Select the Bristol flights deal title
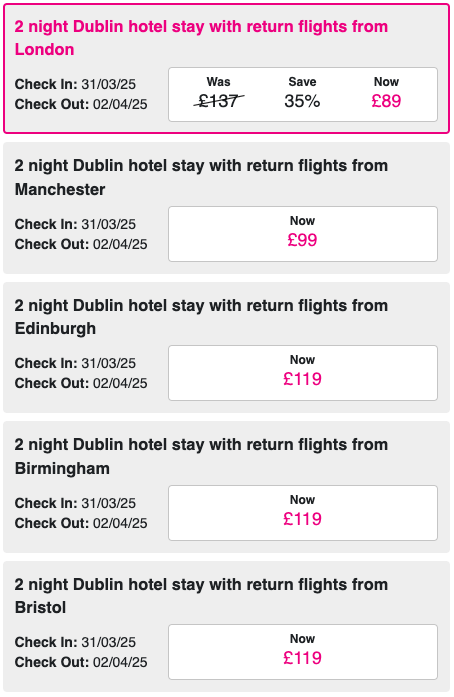 (x=201, y=596)
